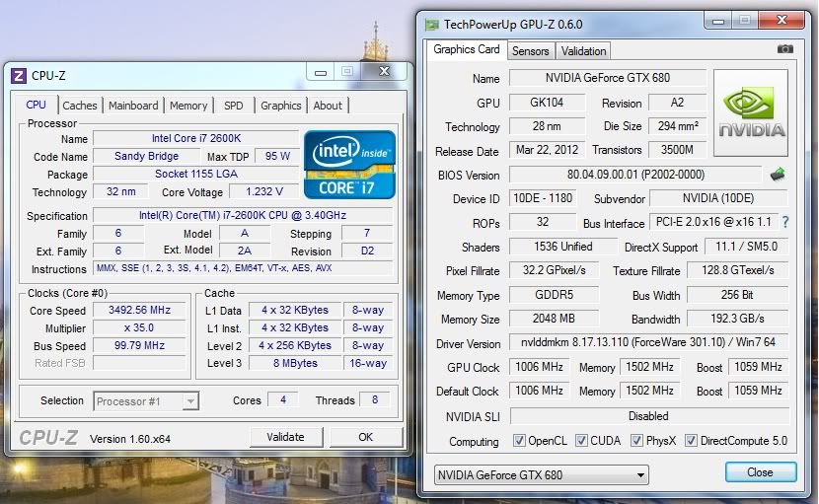Click the Core Voltage value 1.232 V
The width and height of the screenshot is (819, 504).
click(x=264, y=191)
